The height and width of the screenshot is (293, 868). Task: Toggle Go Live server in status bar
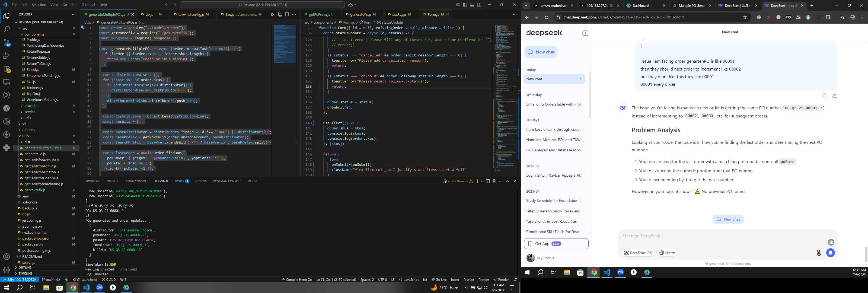(439, 279)
